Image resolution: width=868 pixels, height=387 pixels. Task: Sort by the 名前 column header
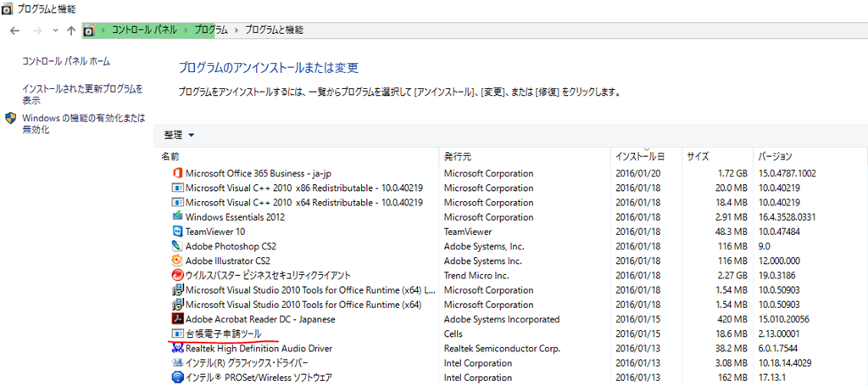point(170,156)
